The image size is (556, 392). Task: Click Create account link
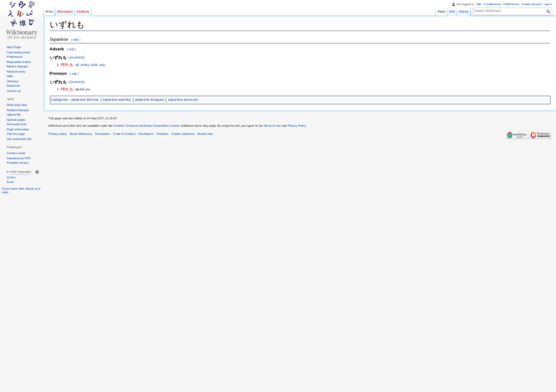531,4
